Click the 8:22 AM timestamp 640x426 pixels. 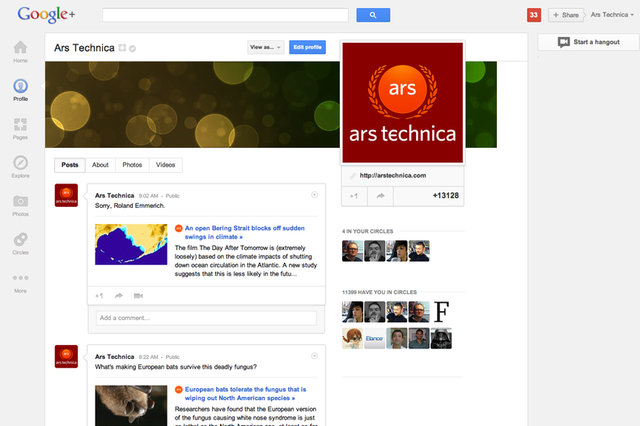coord(148,357)
